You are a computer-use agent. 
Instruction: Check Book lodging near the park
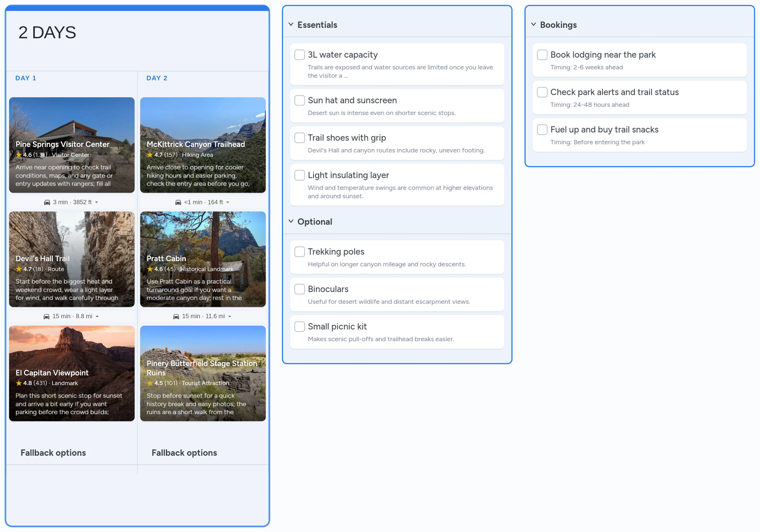(x=542, y=55)
